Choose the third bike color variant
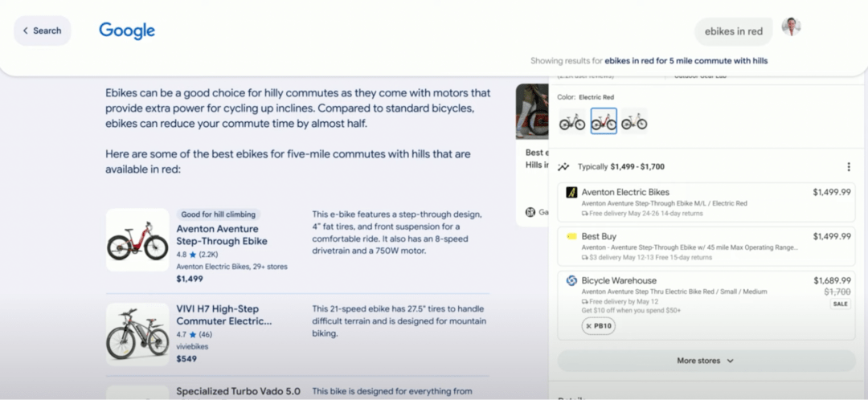Viewport: 868px width, 400px height. pyautogui.click(x=634, y=121)
